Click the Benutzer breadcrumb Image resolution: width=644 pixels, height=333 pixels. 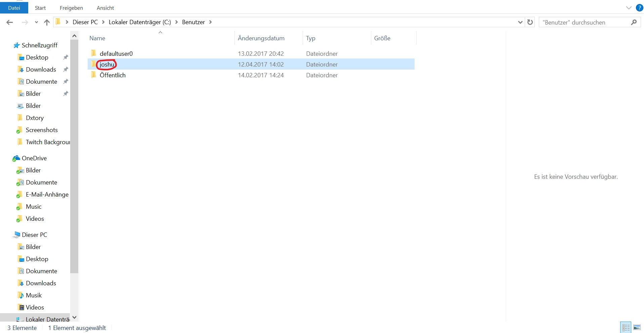194,22
